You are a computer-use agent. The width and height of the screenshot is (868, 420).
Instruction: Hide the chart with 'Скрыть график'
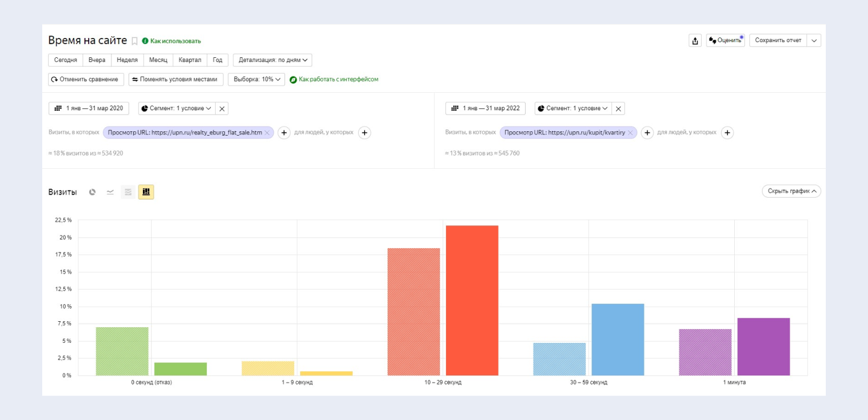click(791, 191)
